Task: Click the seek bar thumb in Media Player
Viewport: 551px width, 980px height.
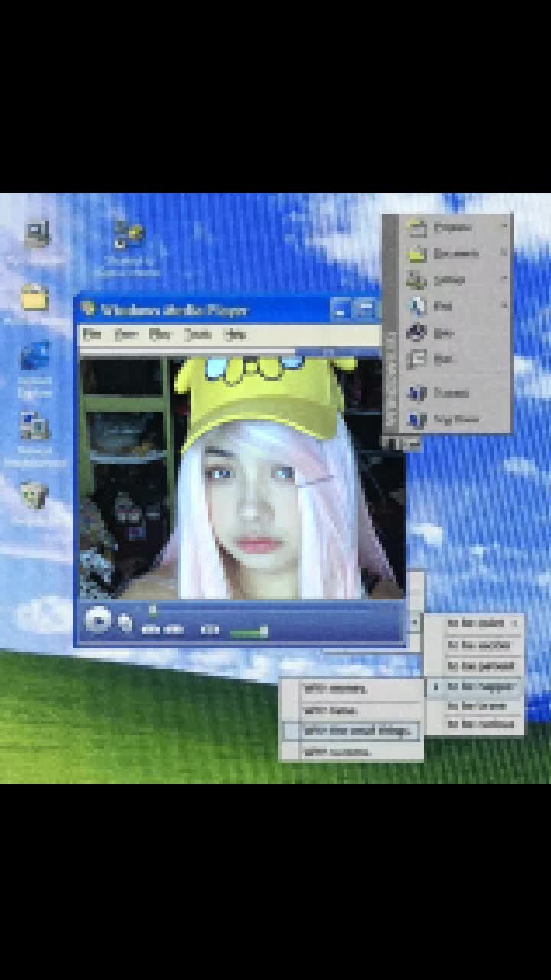Action: (152, 610)
